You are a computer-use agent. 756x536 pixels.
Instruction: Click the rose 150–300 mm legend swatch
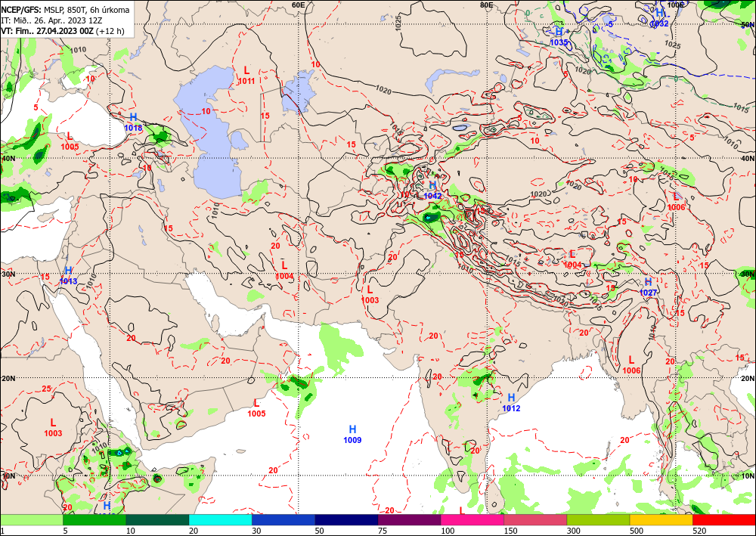pyautogui.click(x=535, y=519)
